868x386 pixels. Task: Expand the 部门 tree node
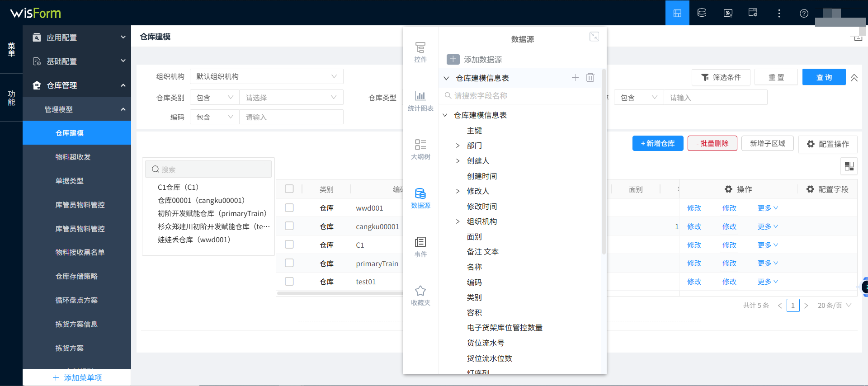(458, 146)
